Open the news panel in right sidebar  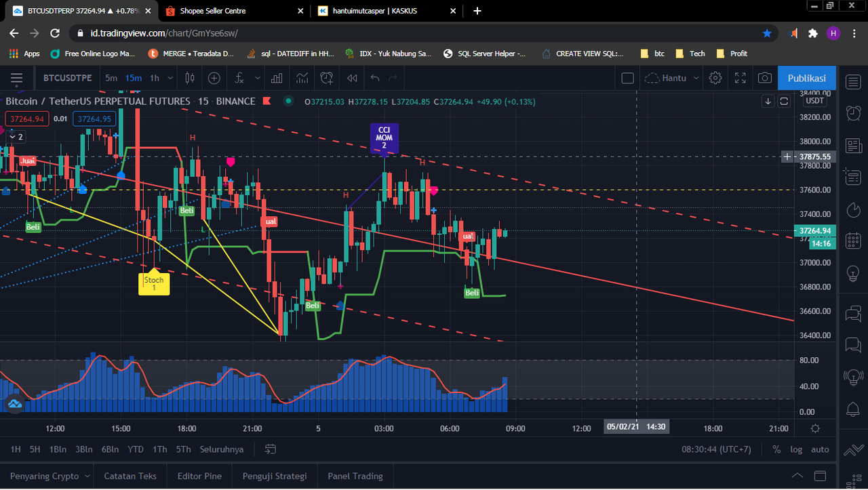[x=853, y=145]
